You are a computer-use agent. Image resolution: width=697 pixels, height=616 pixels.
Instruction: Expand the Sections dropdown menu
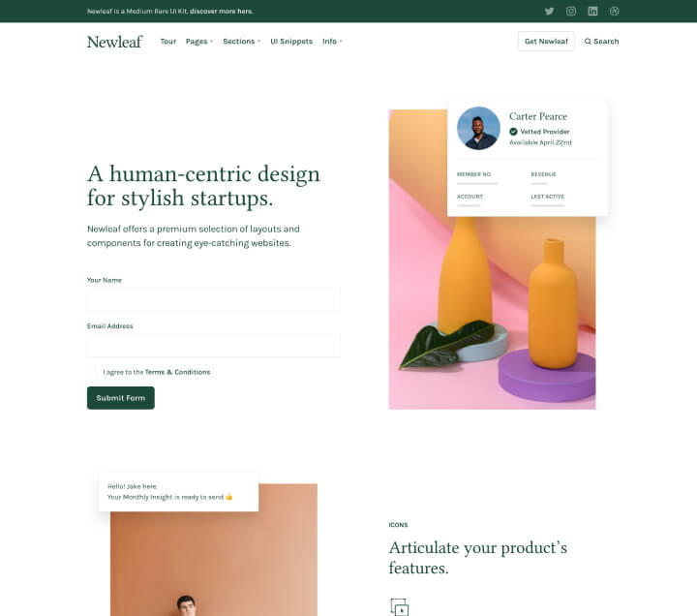(x=241, y=42)
